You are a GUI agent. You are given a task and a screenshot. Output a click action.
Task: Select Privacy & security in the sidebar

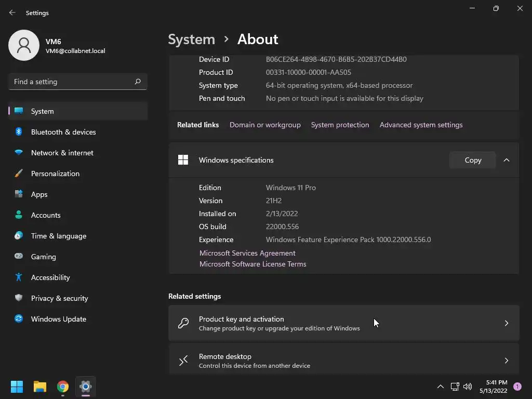(x=78, y=298)
